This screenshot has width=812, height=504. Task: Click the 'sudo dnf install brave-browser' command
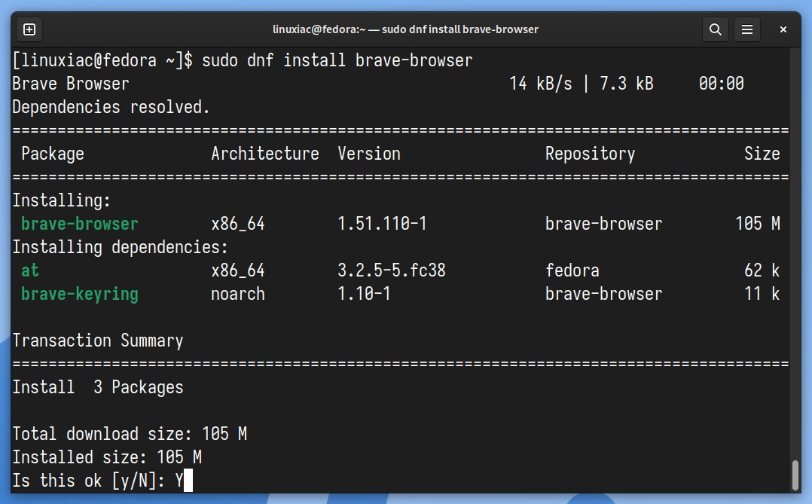point(337,60)
